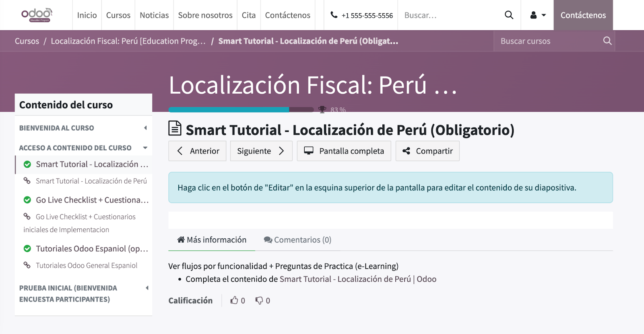Call phone number +1 555-555-5556
Screen dimensions: 644x334
click(367, 15)
